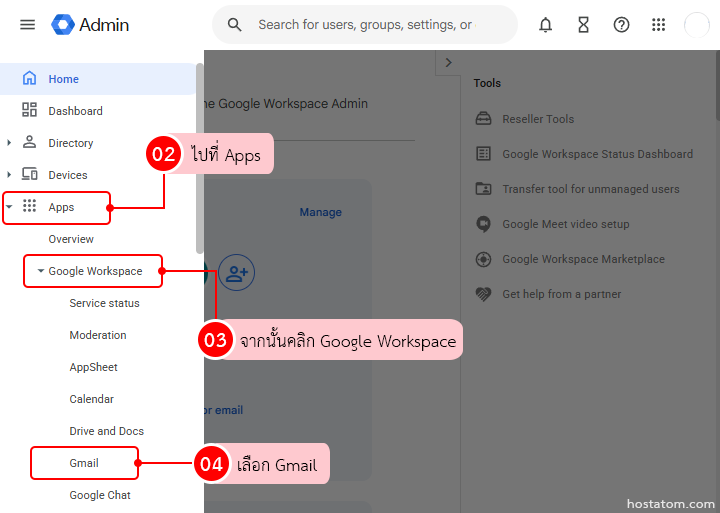The height and width of the screenshot is (513, 720).
Task: Open Google Workspace Status Dashboard link
Action: coord(597,154)
